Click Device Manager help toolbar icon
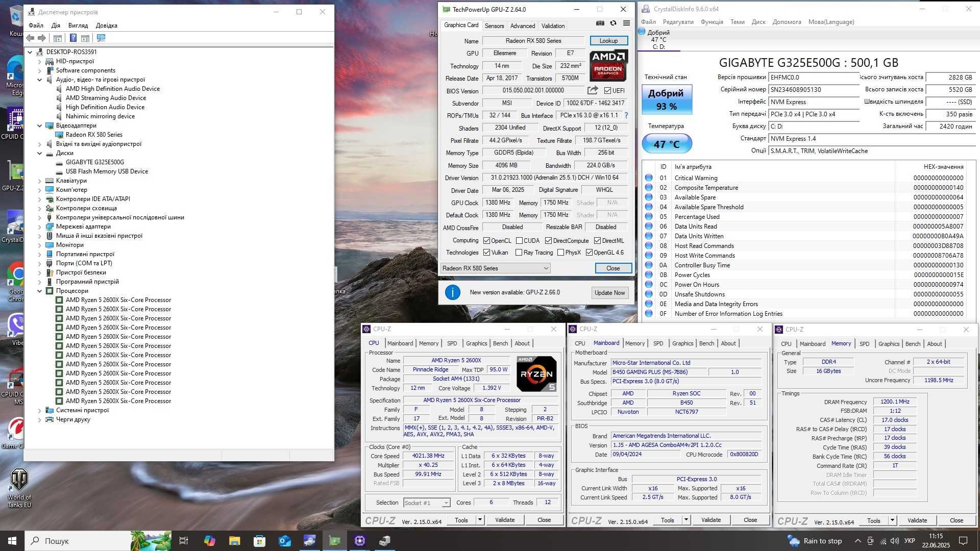The width and height of the screenshot is (980, 551). [73, 38]
